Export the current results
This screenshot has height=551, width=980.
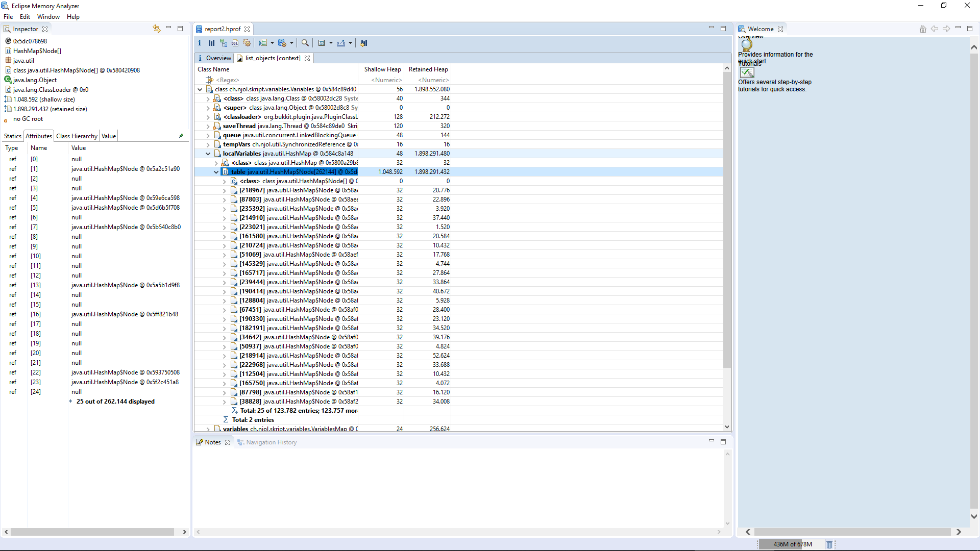pos(341,43)
